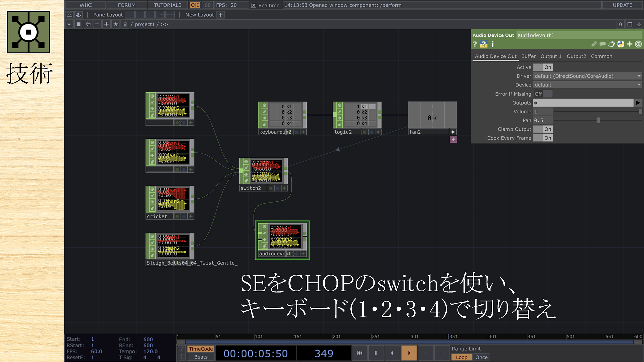The image size is (644, 362).
Task: Click the Python language icon in parameter header
Action: [x=621, y=44]
